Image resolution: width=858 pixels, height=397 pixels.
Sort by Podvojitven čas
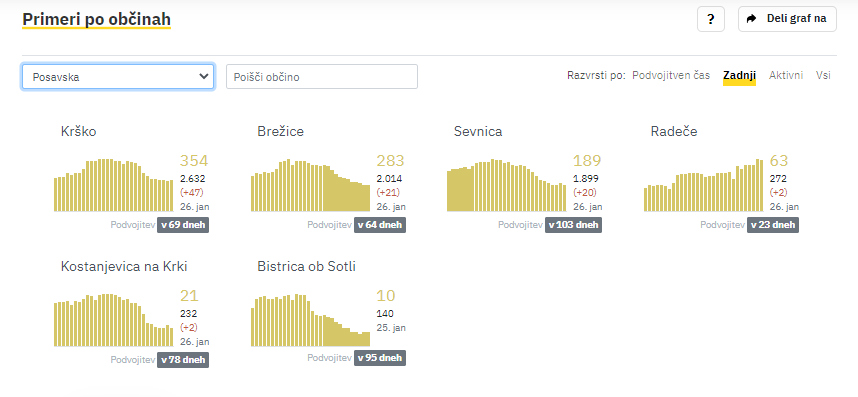671,75
